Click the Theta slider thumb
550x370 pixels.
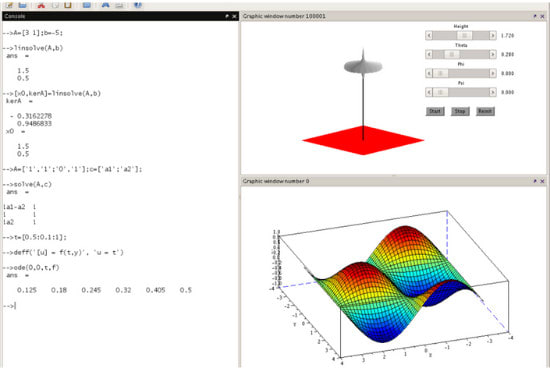click(451, 54)
